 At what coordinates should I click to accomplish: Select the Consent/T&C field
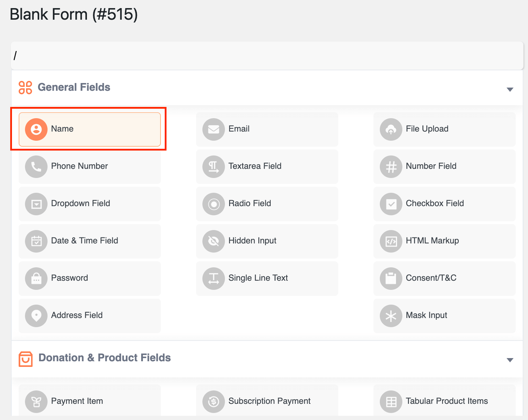[x=444, y=279]
